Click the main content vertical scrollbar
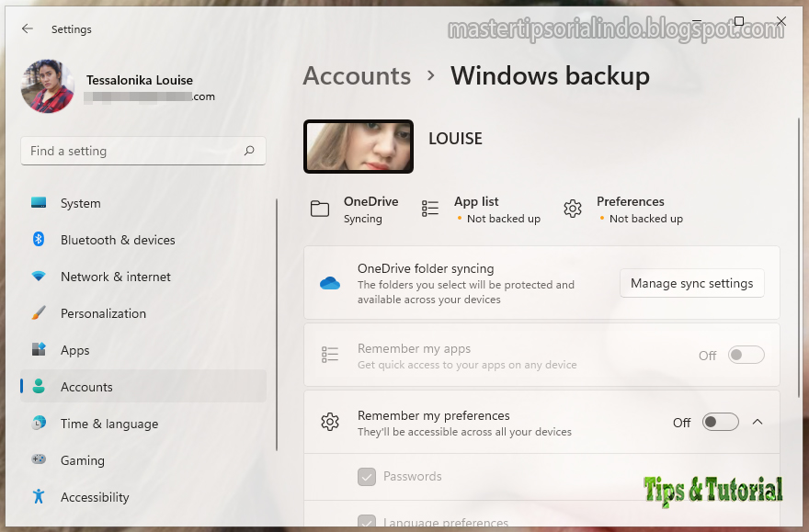809x532 pixels. point(799,258)
